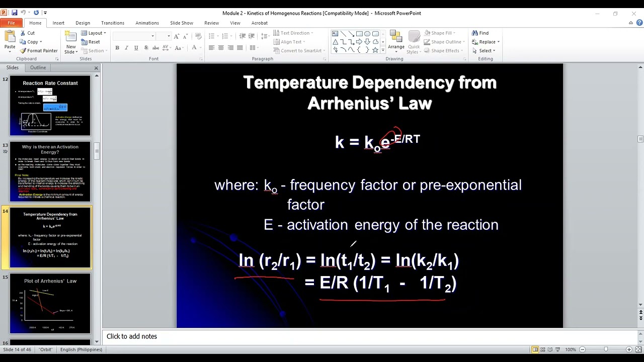Click the 100% zoom level button
644x362 pixels.
coord(570,349)
